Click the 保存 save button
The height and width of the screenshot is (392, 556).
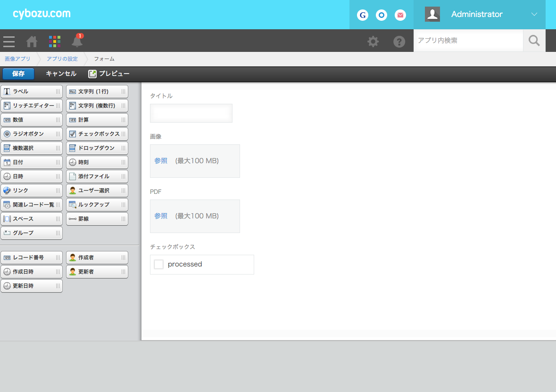pyautogui.click(x=18, y=74)
